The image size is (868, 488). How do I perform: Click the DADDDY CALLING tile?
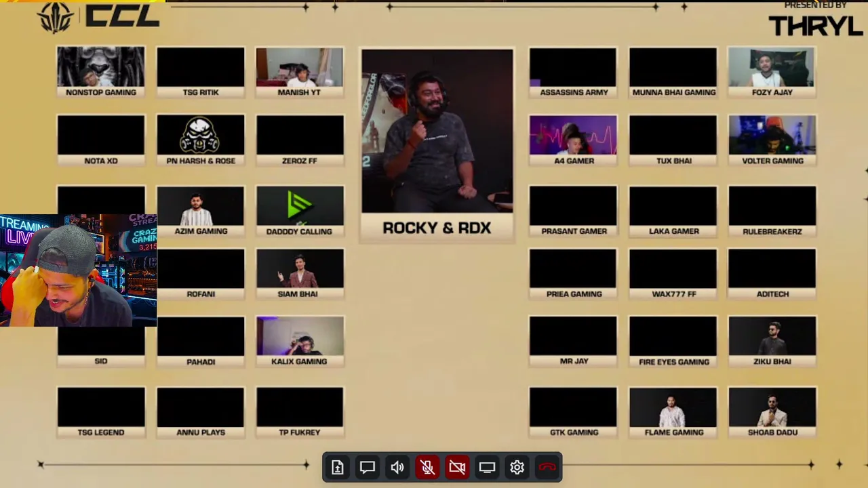[300, 211]
